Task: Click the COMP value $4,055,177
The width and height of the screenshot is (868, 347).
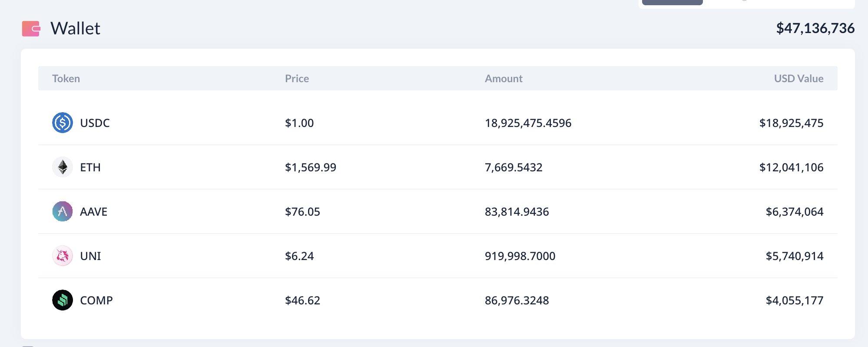Action: (x=795, y=300)
